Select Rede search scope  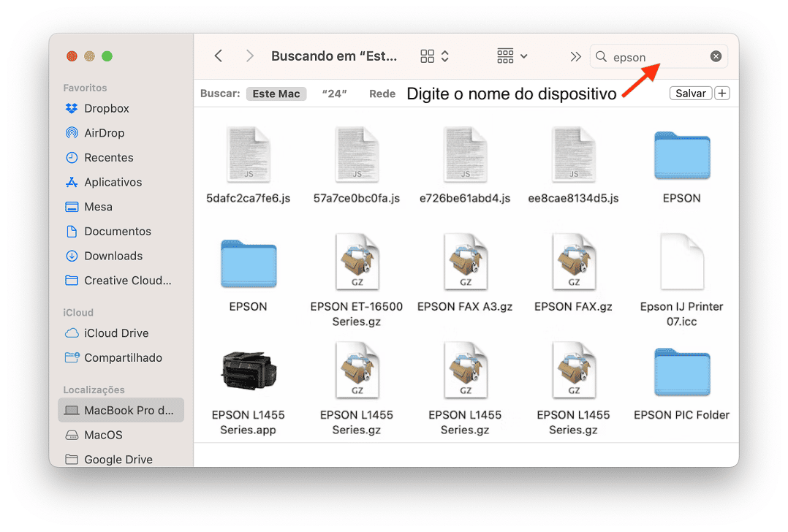382,94
